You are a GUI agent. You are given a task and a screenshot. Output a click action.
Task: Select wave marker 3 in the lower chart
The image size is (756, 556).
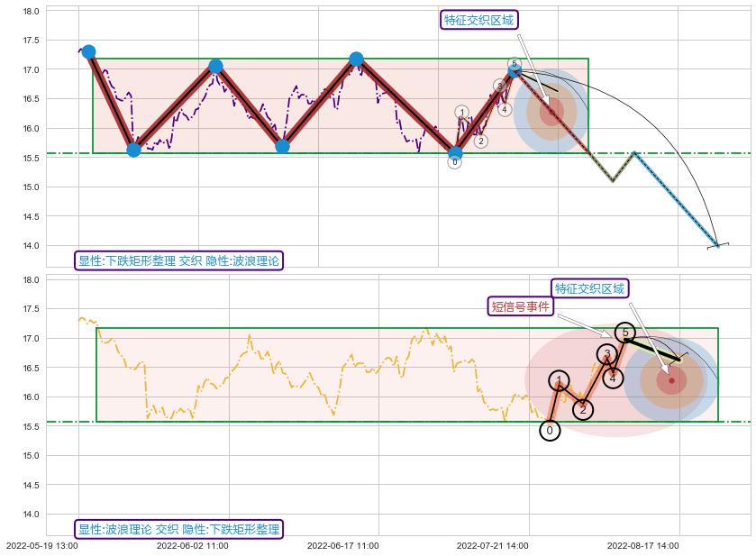[x=607, y=354]
